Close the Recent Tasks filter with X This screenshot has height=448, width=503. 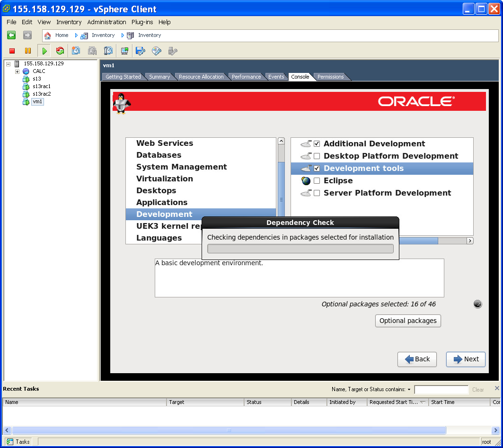[497, 388]
